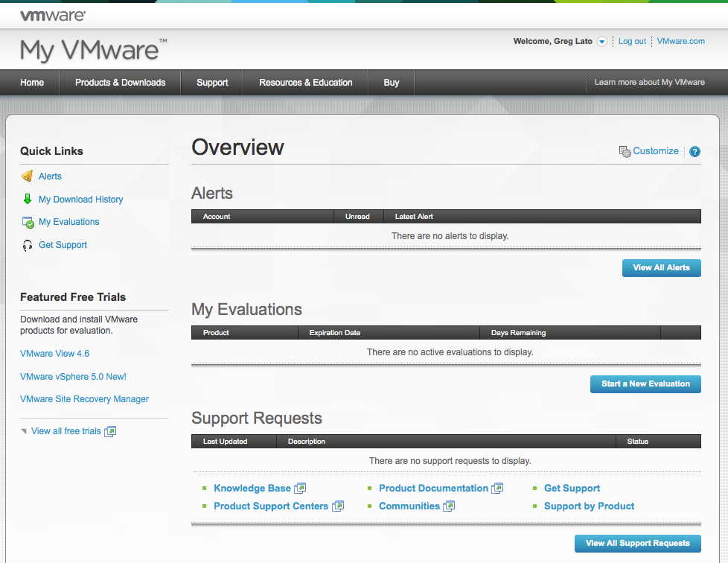Click the View All Alerts button

(x=662, y=268)
